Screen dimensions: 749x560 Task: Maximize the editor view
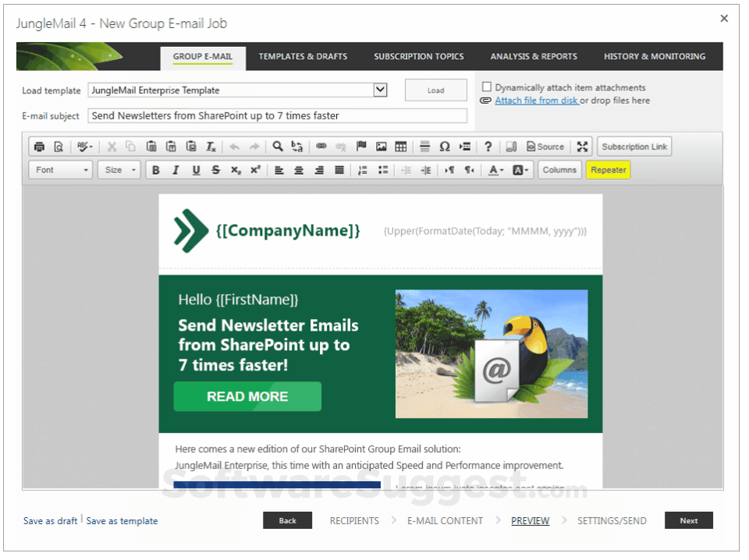(581, 146)
